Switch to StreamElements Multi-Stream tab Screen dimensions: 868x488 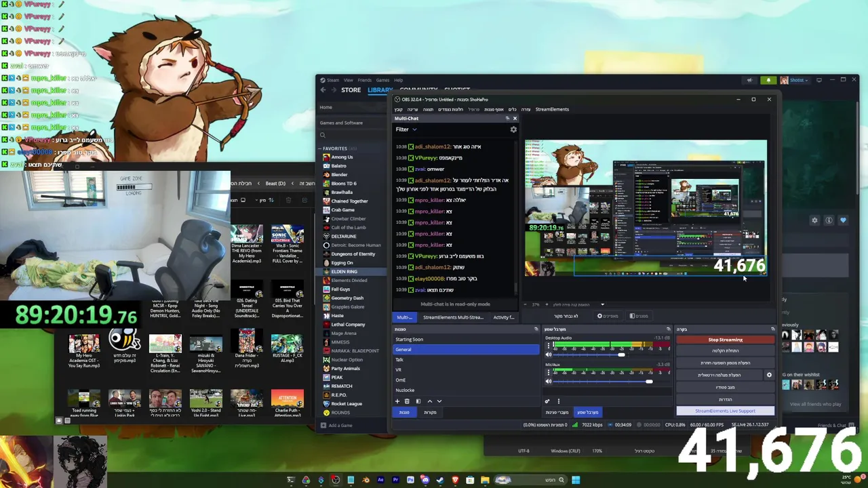point(453,317)
